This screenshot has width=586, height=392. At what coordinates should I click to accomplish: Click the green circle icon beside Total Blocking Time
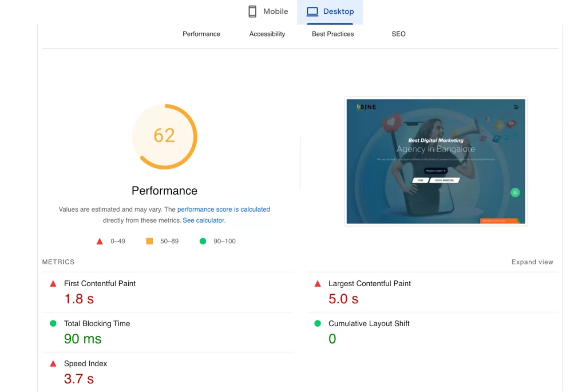point(52,323)
